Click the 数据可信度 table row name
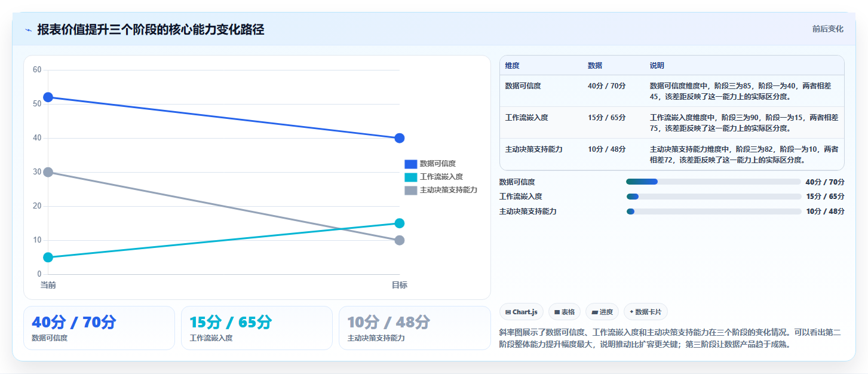The height and width of the screenshot is (374, 868). [523, 86]
